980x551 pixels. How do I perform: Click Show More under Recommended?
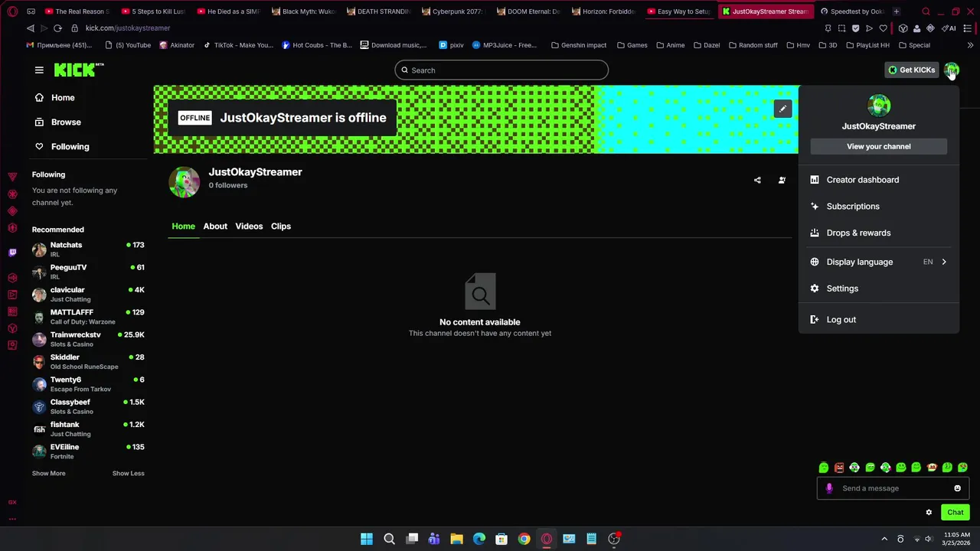(x=48, y=474)
